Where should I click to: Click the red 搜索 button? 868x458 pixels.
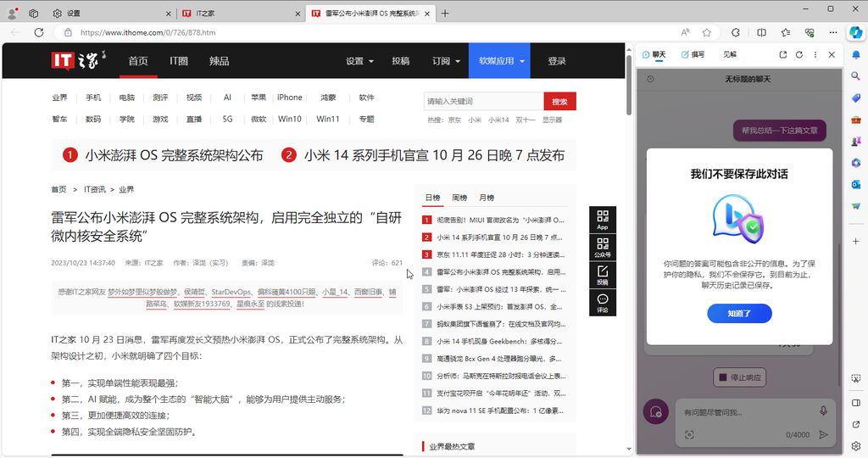[559, 101]
